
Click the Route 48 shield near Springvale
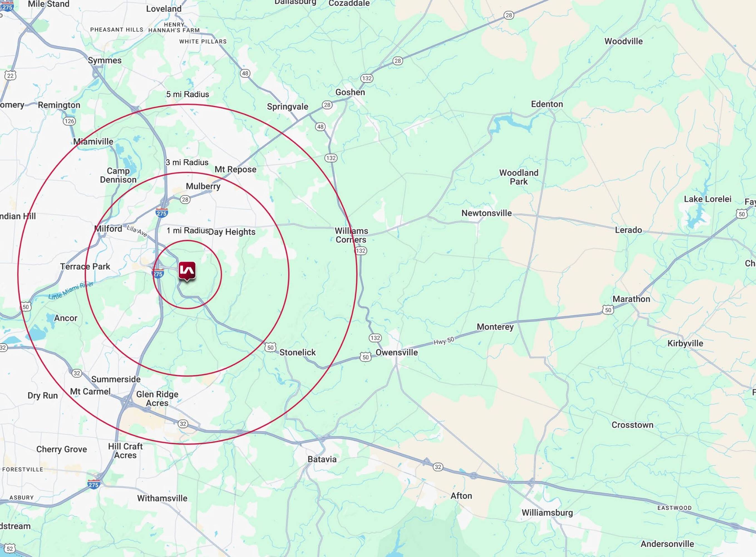point(320,127)
